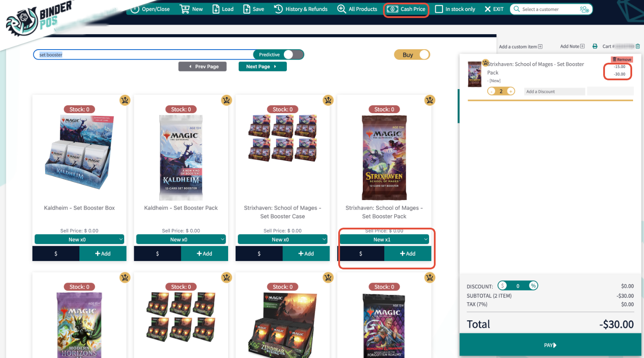Viewport: 644px width, 358px height.
Task: Check the In stock only checkbox
Action: click(439, 9)
